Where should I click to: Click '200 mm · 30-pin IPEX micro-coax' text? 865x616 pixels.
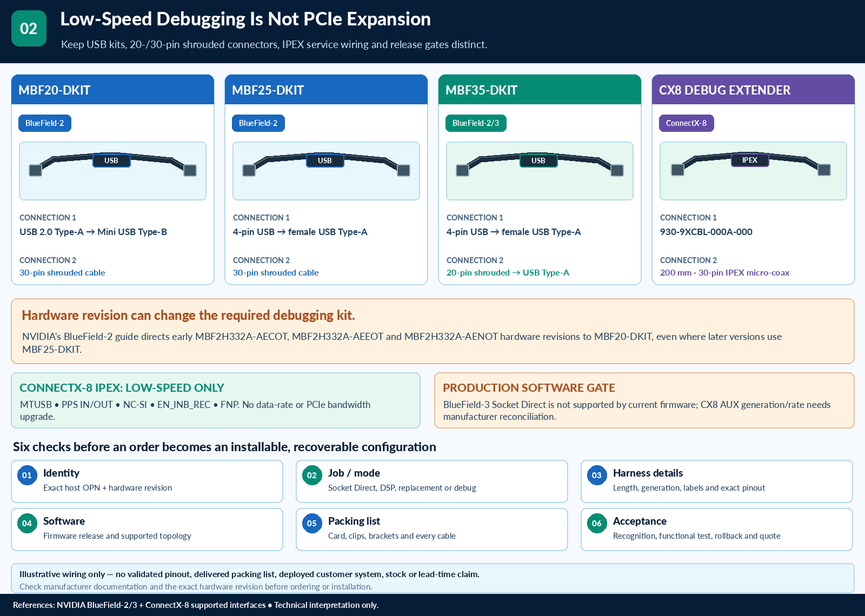(724, 273)
